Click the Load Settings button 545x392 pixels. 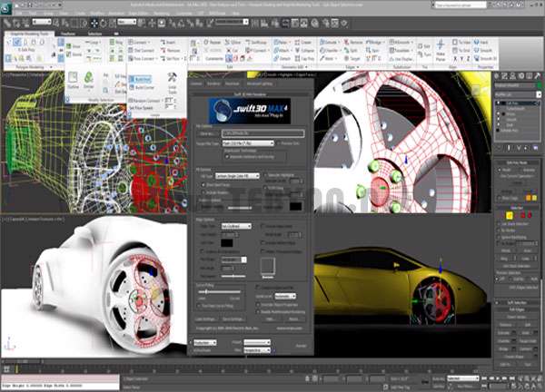coord(204,319)
